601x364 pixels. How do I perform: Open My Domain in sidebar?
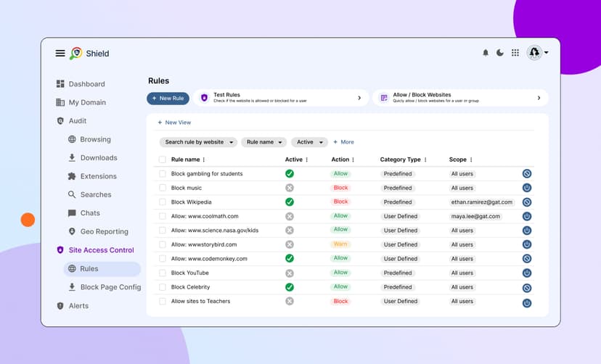81,102
